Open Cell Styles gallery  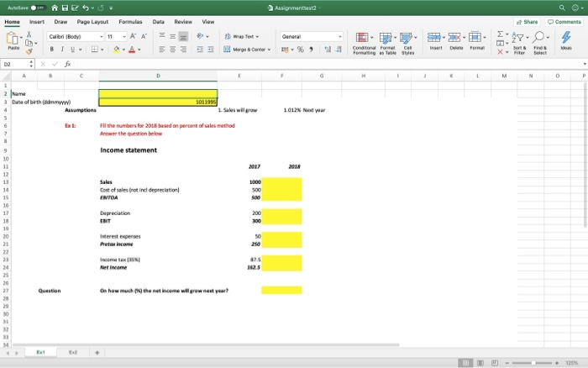408,43
